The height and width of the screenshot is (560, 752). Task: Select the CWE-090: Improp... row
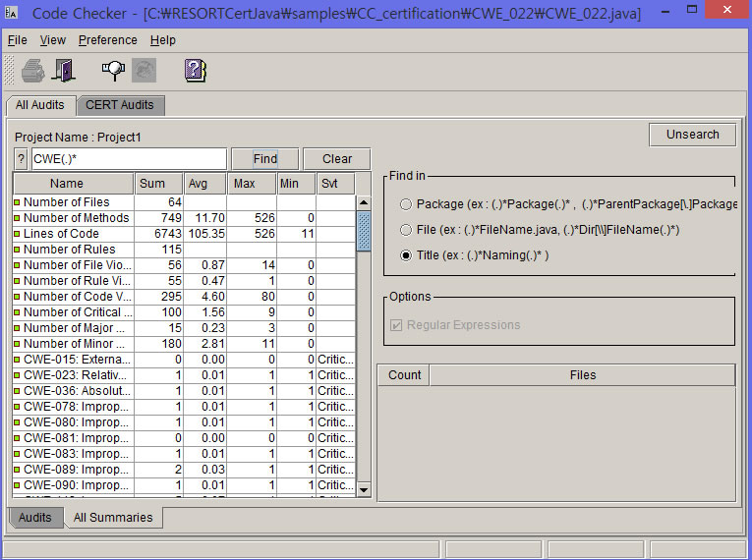point(184,485)
